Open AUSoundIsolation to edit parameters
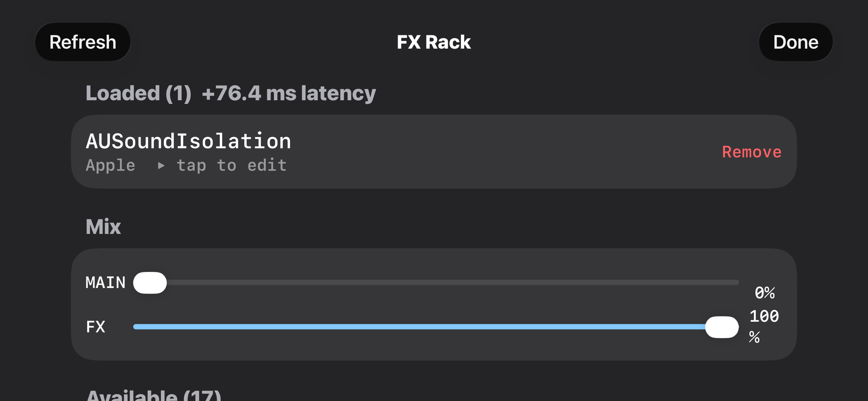Viewport: 868px width, 401px height. coord(434,151)
